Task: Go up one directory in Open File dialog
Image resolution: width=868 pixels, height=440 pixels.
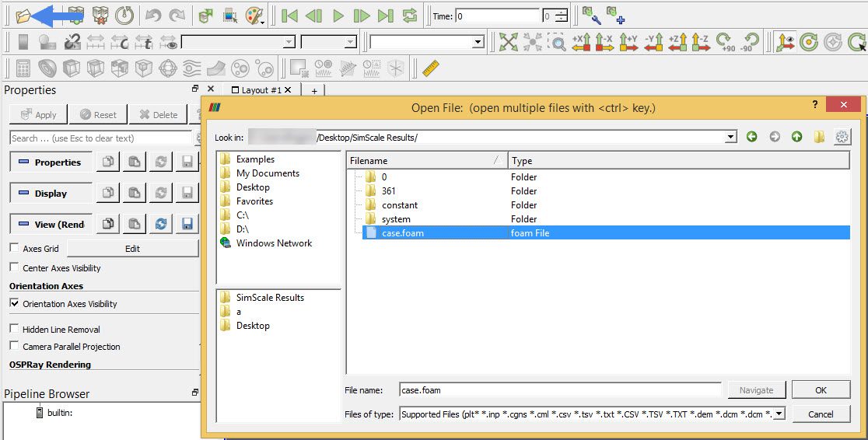Action: (796, 137)
